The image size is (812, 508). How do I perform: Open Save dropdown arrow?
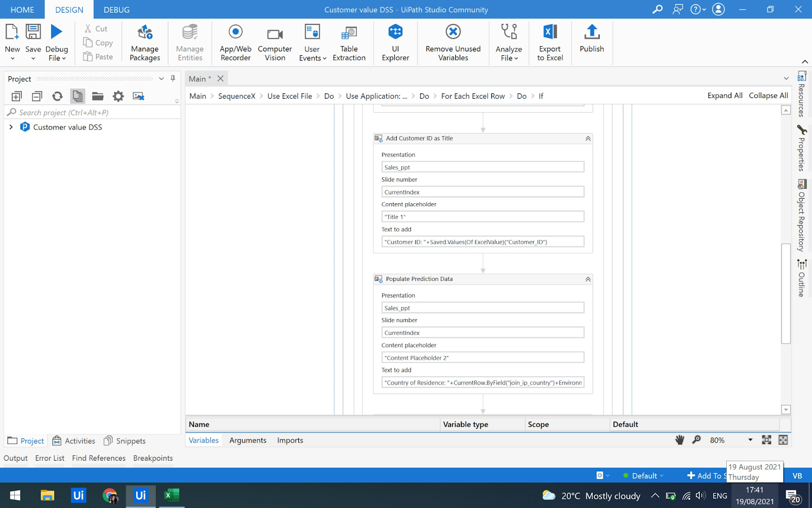pyautogui.click(x=33, y=58)
